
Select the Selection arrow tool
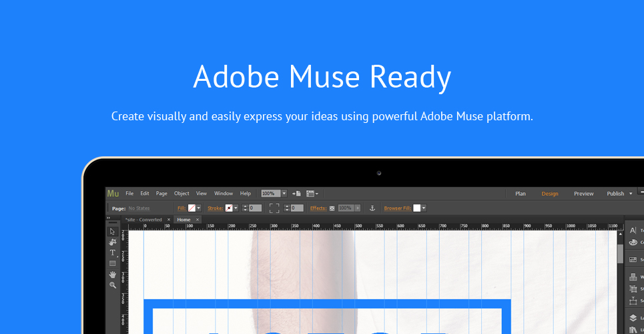click(x=113, y=232)
